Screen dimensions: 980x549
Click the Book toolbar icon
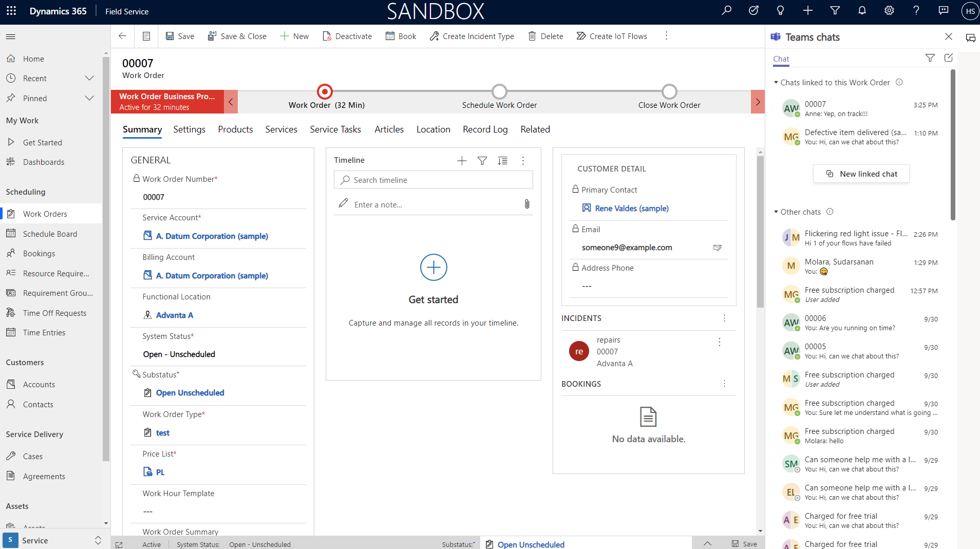pyautogui.click(x=389, y=36)
